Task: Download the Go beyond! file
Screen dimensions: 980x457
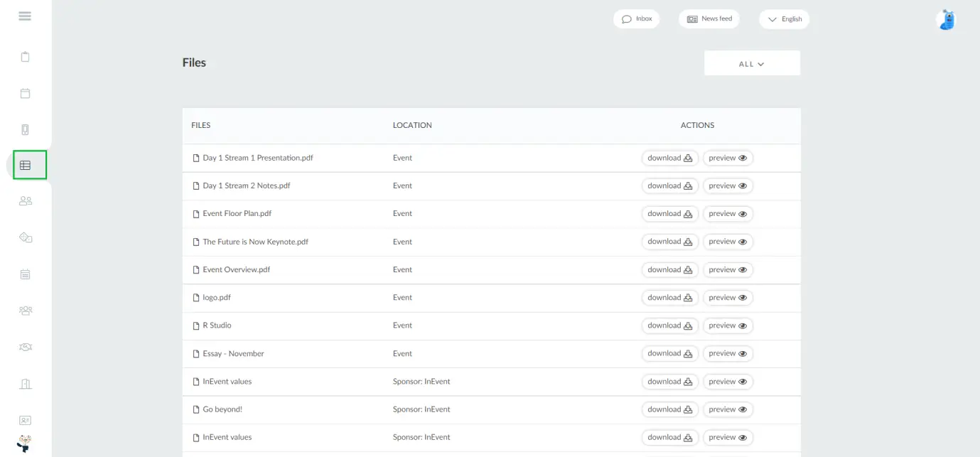Action: [670, 409]
